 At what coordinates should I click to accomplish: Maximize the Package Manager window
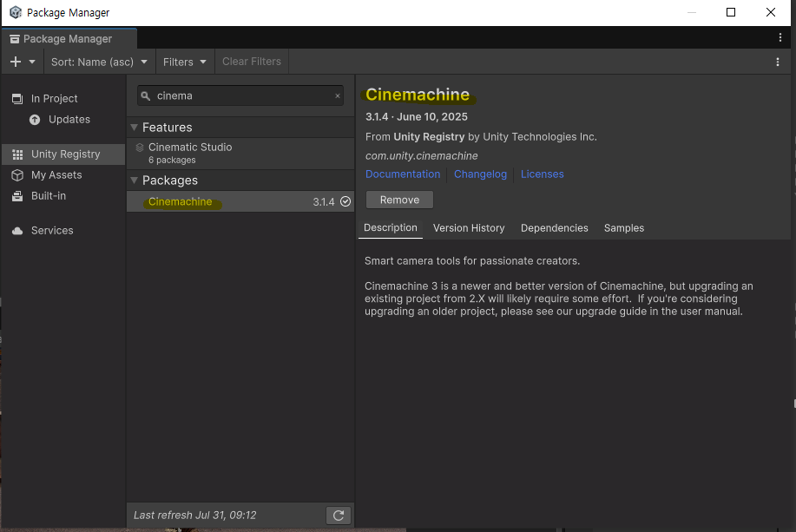point(731,12)
